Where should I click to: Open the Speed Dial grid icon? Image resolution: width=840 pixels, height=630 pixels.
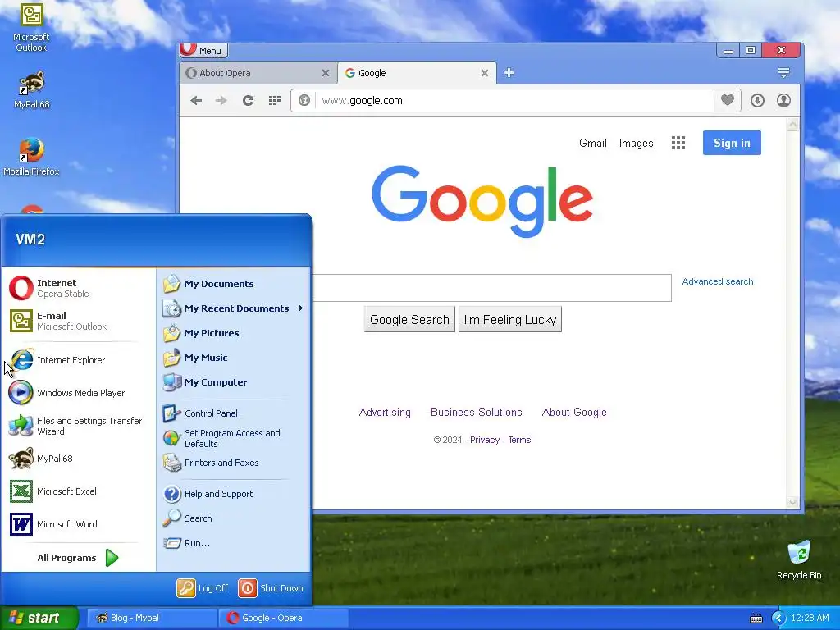tap(274, 100)
